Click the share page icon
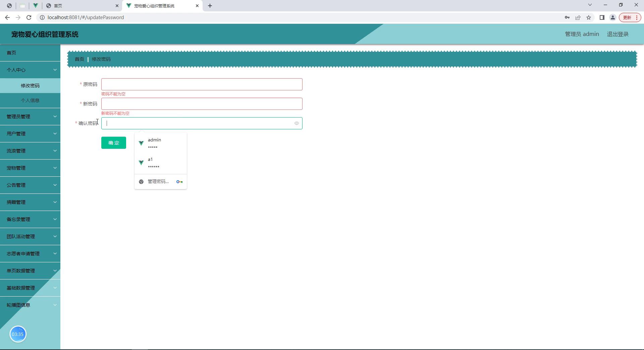The height and width of the screenshot is (350, 644). [x=578, y=17]
